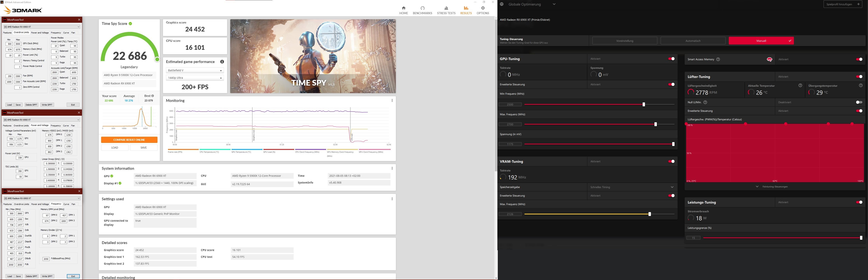The width and height of the screenshot is (868, 280).
Task: Open GPU selector in bottom MorePowerTool window
Action: (42, 198)
